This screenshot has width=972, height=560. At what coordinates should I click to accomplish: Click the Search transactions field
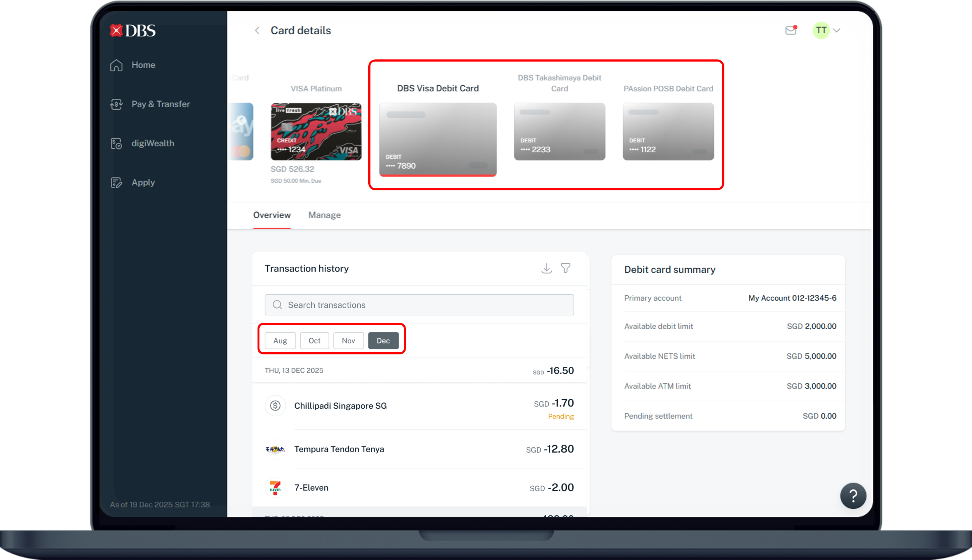click(x=419, y=305)
